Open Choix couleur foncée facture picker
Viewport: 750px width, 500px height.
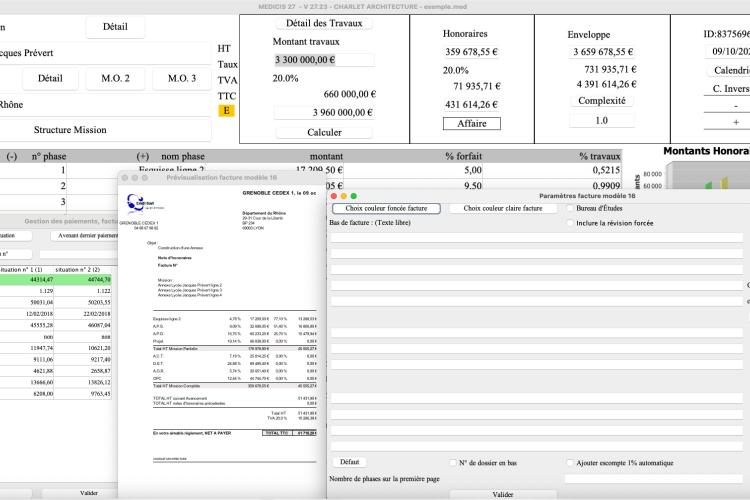point(386,209)
